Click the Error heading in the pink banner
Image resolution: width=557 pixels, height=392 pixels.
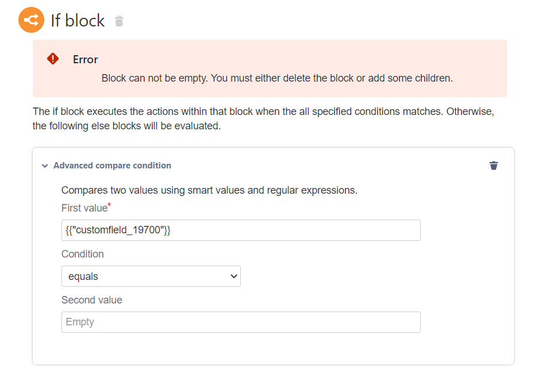[x=84, y=59]
